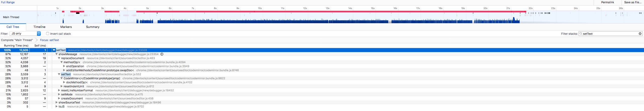Collapse CodeMirror.prototype[prop] node
Viewport: 644px width, 111px height.
[x=62, y=78]
